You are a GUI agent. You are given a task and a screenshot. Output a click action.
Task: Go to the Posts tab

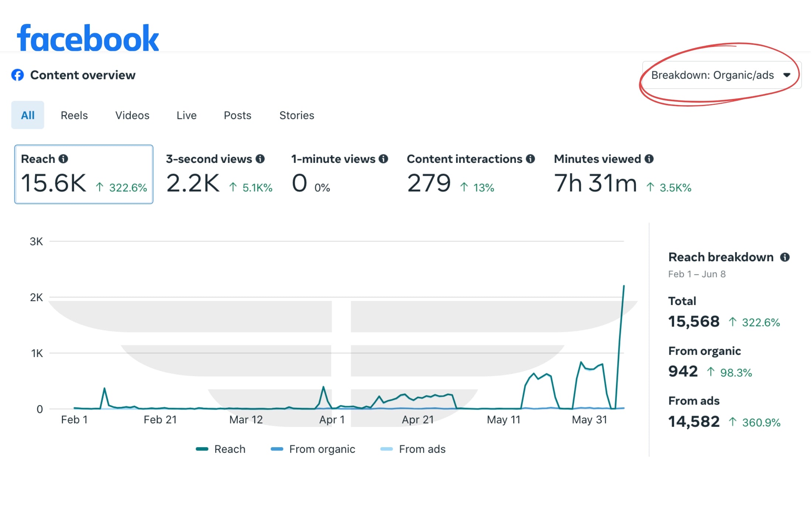[237, 115]
